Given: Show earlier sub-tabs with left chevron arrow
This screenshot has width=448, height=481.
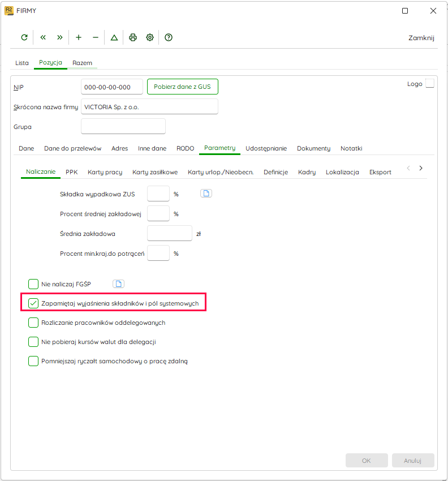Looking at the screenshot, I should [408, 168].
